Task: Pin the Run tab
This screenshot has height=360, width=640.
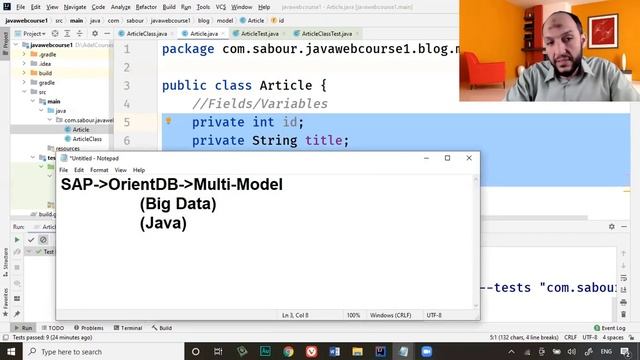Action: click(x=17, y=313)
